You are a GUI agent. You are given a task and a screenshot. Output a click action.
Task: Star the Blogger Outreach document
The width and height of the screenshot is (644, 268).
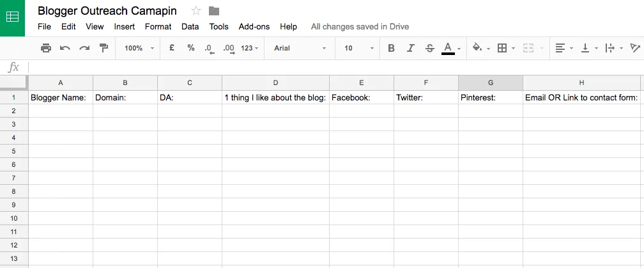click(x=196, y=11)
